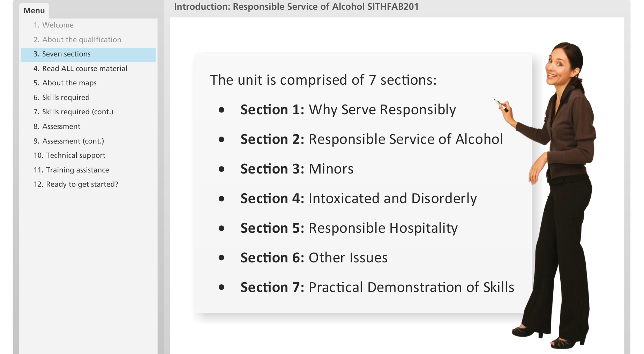Click 'Section 1: Why Serve Responsibly' text
The width and height of the screenshot is (644, 354).
tap(348, 110)
